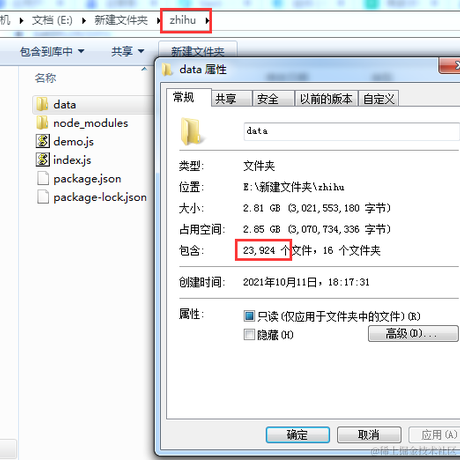Click the demo.js script file icon

(x=43, y=141)
